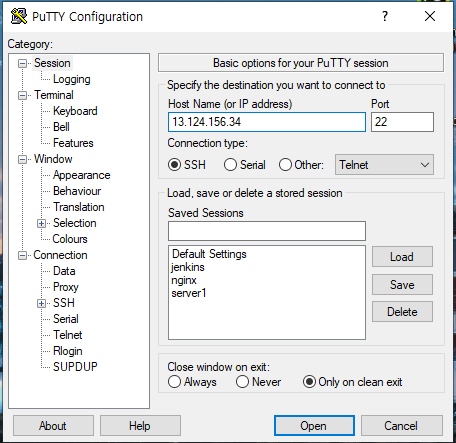Select Default Settings saved session
Viewport: 456px width, 443px height.
tap(209, 254)
